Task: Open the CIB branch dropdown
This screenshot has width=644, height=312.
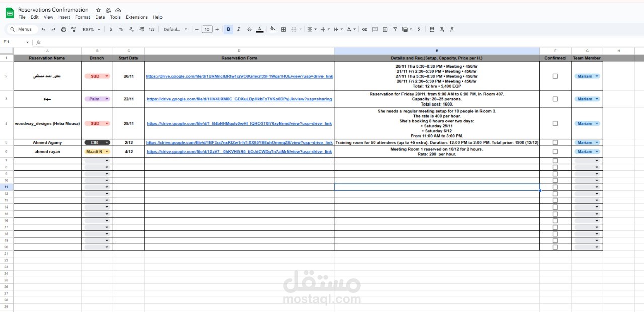Action: click(x=97, y=142)
